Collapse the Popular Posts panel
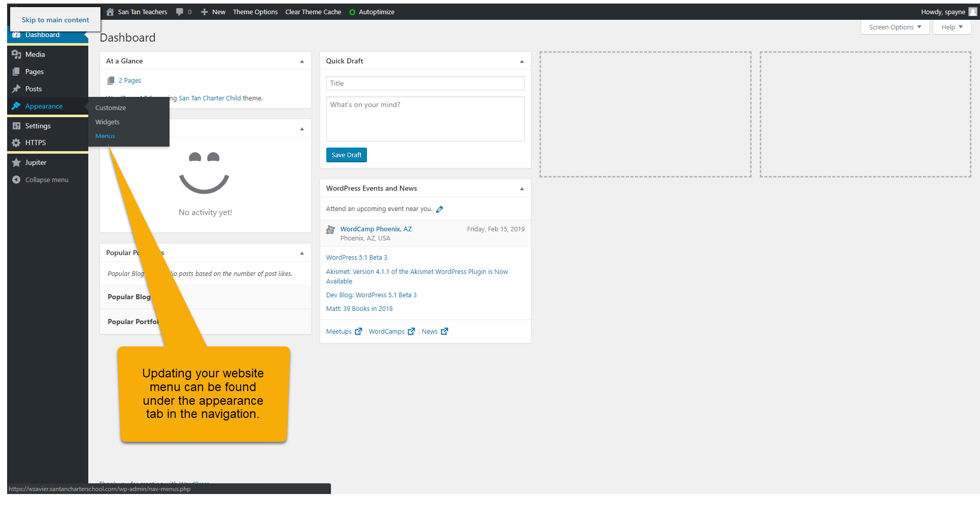Image resolution: width=980 pixels, height=528 pixels. coord(302,253)
